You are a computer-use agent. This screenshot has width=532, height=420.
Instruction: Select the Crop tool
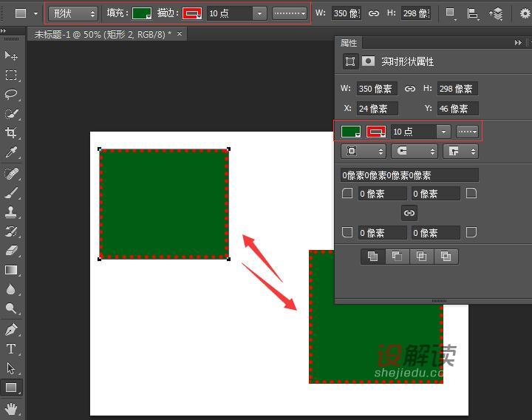click(x=11, y=133)
